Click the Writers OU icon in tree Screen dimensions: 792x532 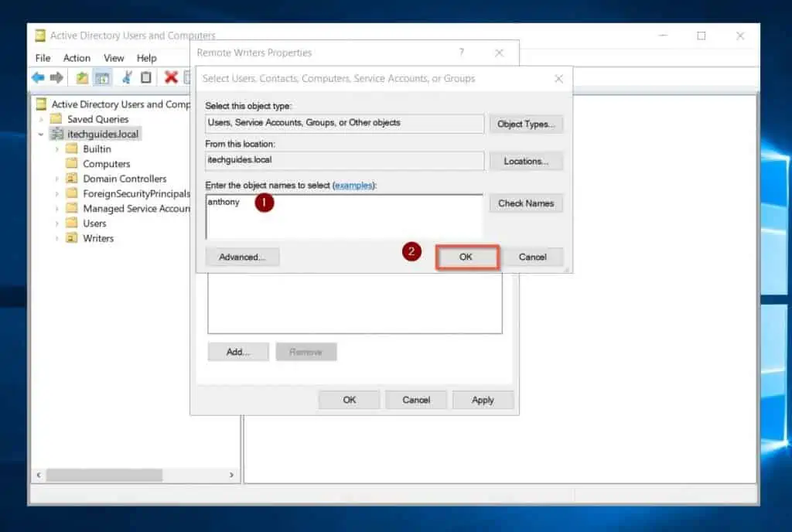point(72,238)
